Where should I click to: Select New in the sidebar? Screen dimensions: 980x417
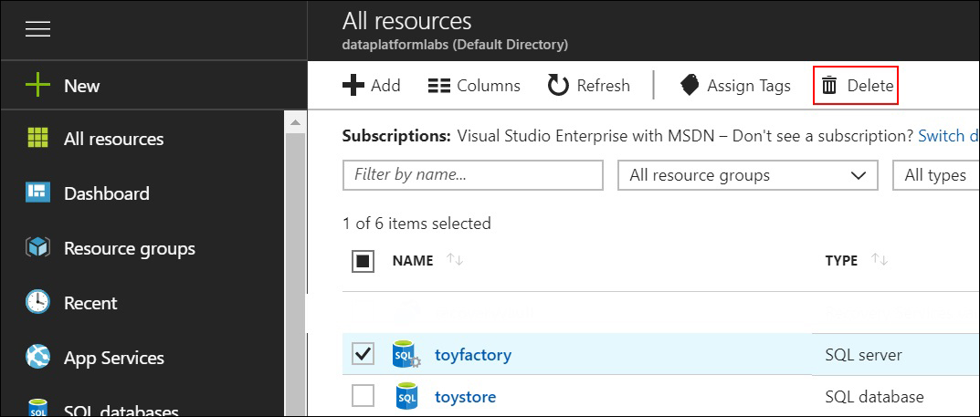(x=82, y=86)
